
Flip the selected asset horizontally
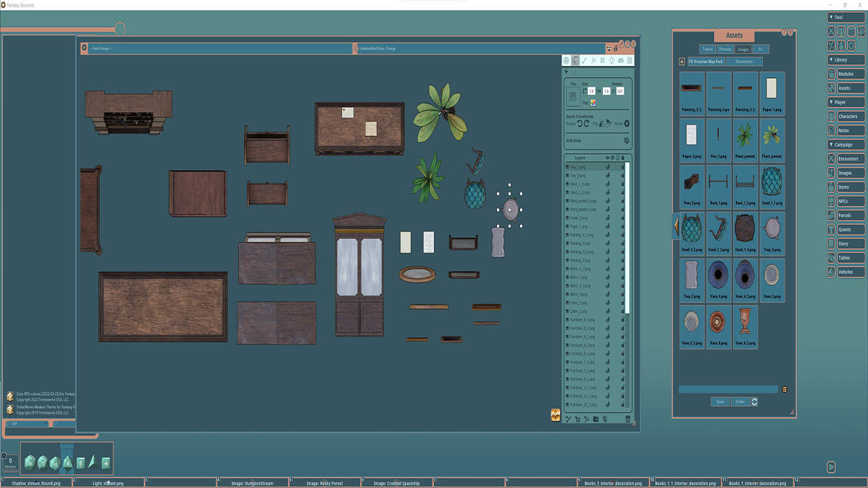603,123
